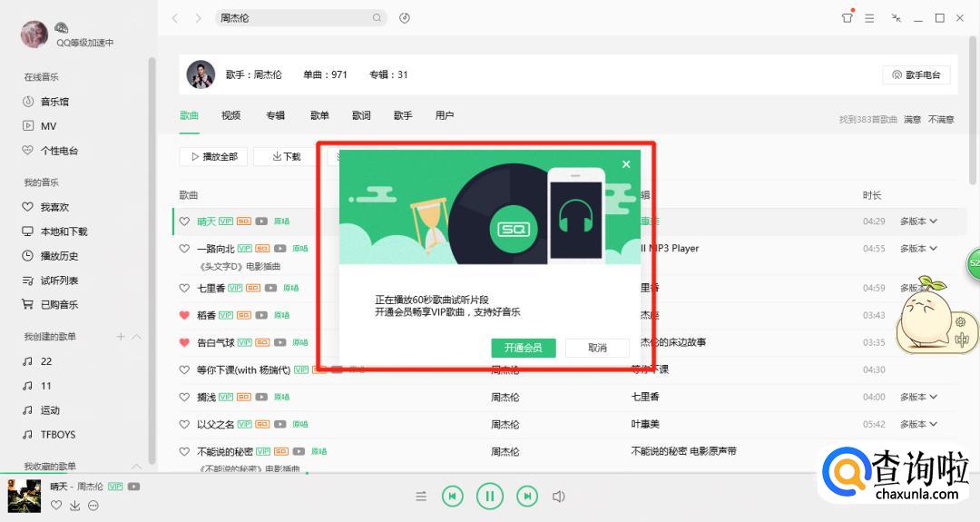Screen dimensions: 980x522
Task: Click search magnifier icon in search box
Action: (377, 18)
